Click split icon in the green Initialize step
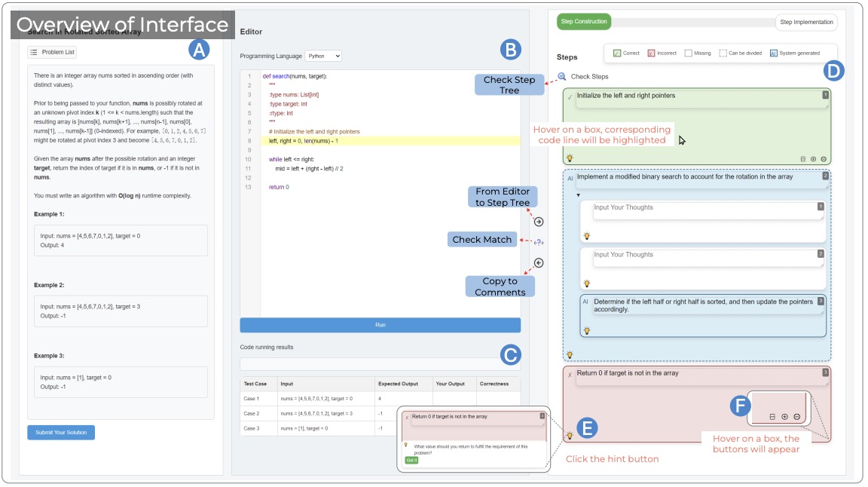The height and width of the screenshot is (487, 868). pyautogui.click(x=803, y=159)
